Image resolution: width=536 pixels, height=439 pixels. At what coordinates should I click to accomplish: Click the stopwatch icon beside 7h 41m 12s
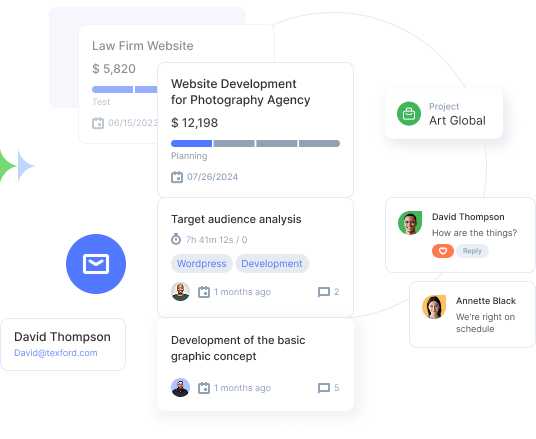pyautogui.click(x=176, y=239)
